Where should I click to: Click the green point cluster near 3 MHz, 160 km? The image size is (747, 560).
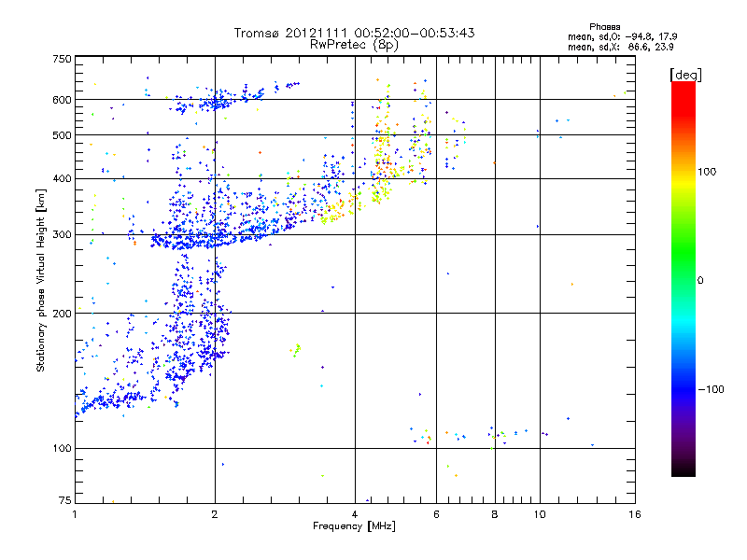pos(295,351)
